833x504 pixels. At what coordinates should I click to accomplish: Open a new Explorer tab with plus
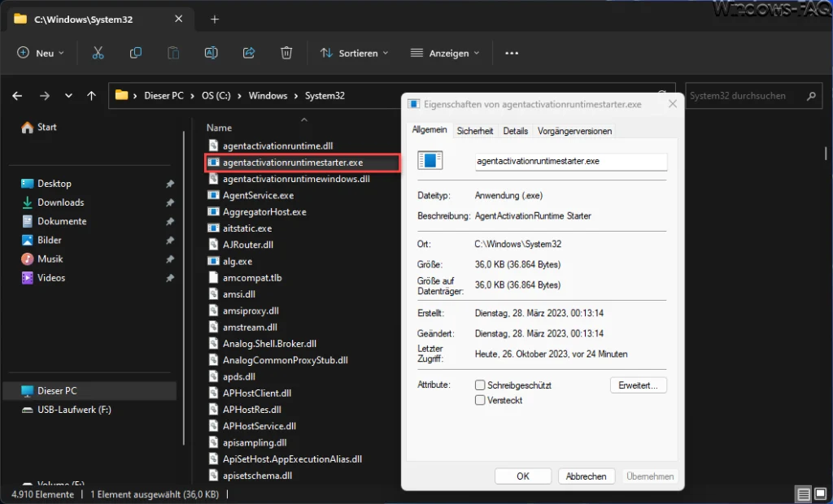click(215, 20)
